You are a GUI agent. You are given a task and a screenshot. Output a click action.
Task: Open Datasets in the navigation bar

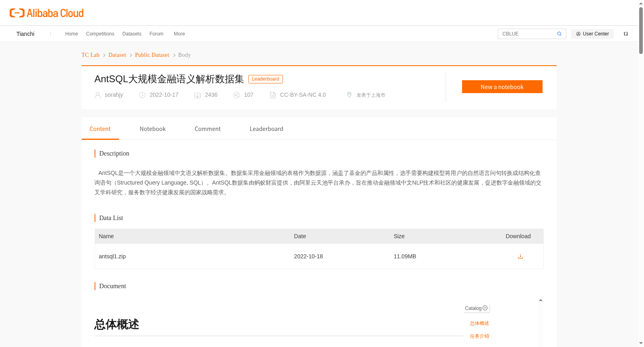tap(132, 34)
